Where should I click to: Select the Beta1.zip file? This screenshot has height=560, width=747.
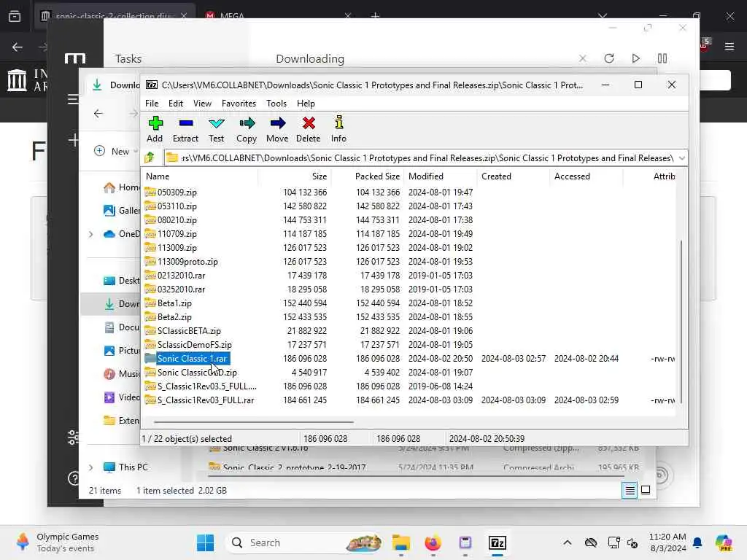pyautogui.click(x=174, y=303)
